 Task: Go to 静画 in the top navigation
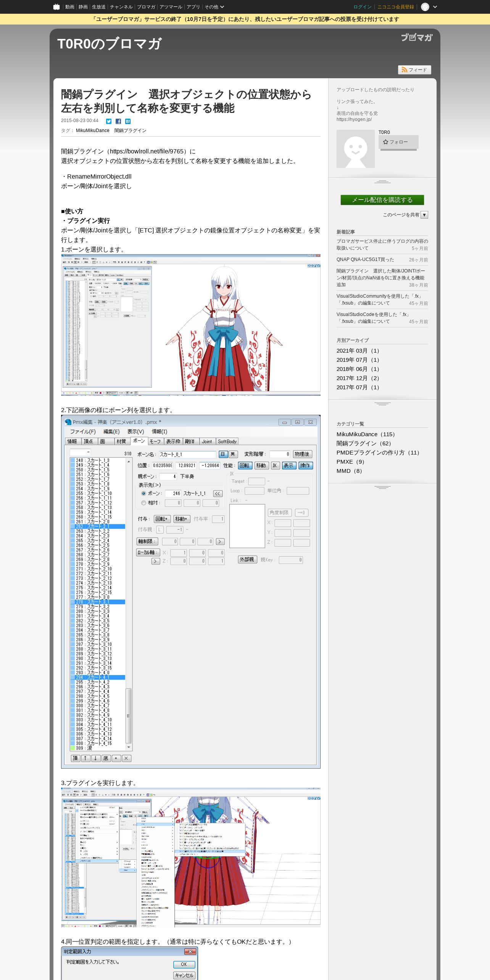click(x=83, y=7)
